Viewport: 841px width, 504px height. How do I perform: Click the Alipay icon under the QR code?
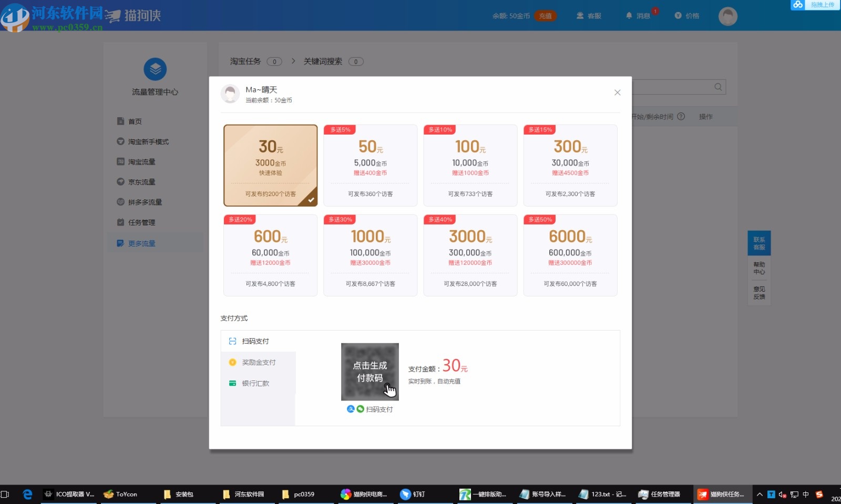351,409
